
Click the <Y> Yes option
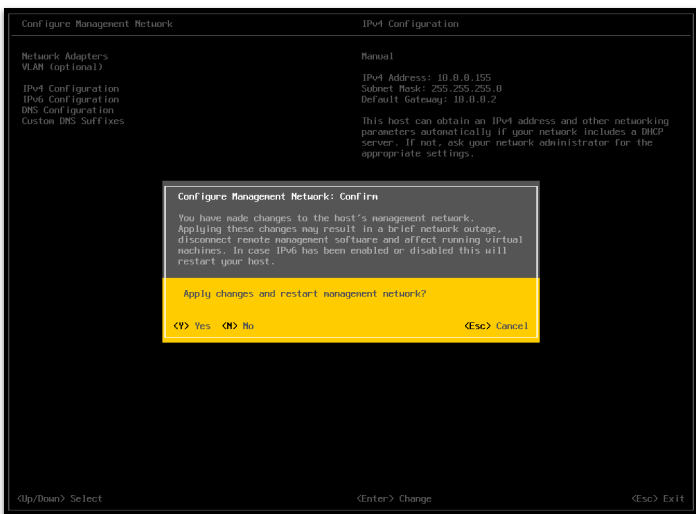tap(192, 326)
